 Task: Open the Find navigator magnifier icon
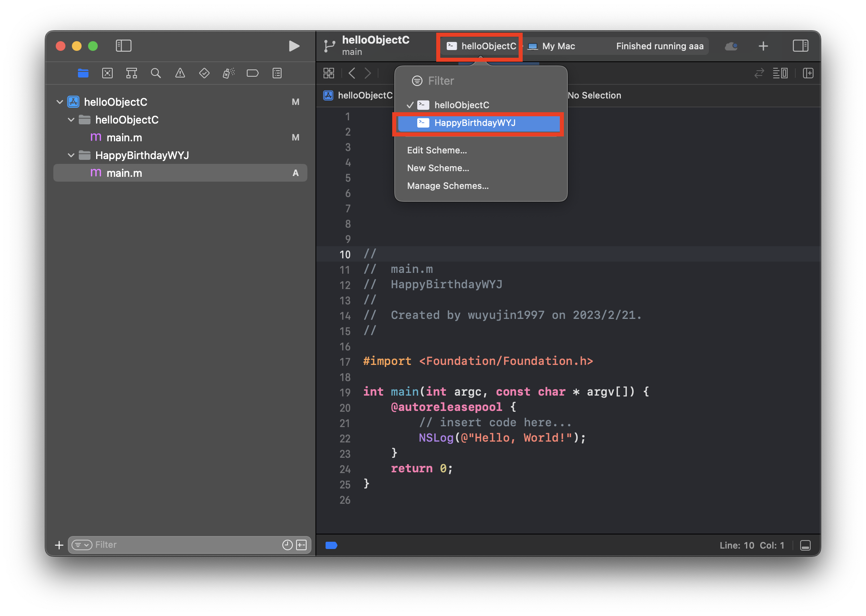click(156, 73)
